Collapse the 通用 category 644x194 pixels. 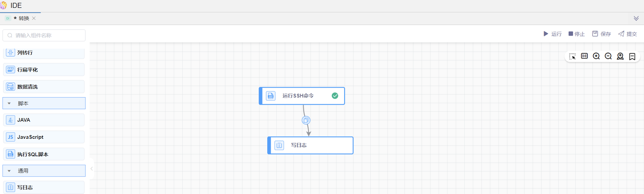pyautogui.click(x=9, y=171)
